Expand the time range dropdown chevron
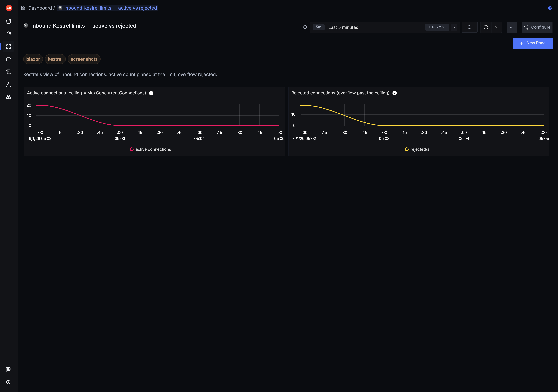The height and width of the screenshot is (392, 558). point(454,27)
